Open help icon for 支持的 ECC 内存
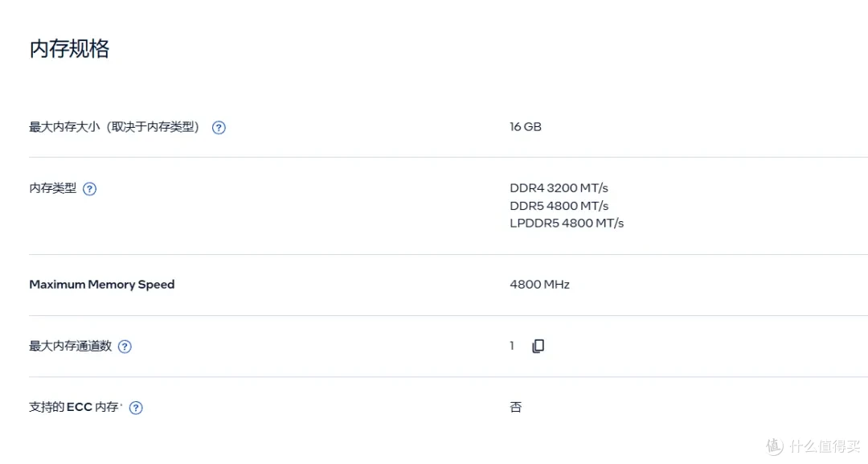This screenshot has height=464, width=868. 136,408
